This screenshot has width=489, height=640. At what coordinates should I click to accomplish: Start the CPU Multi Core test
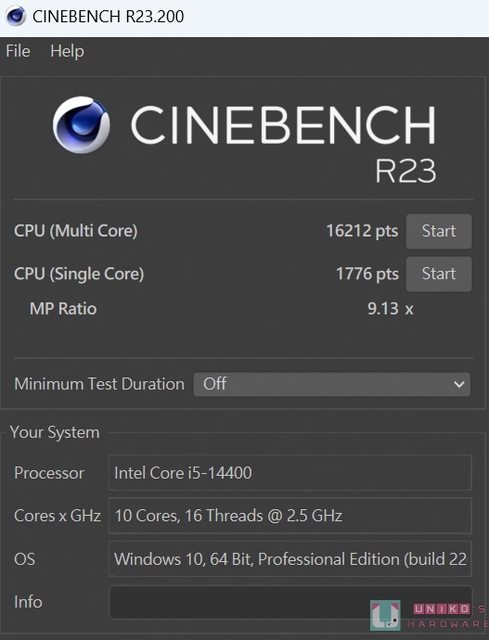[439, 231]
